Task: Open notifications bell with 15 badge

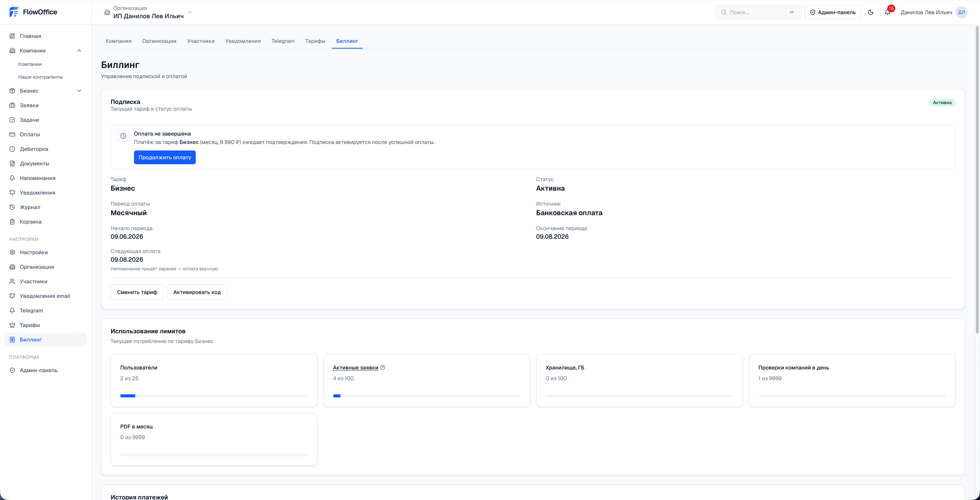Action: pos(888,12)
